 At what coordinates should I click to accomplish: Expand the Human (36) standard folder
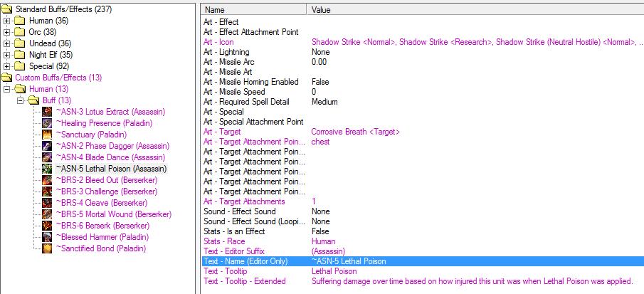(6, 21)
